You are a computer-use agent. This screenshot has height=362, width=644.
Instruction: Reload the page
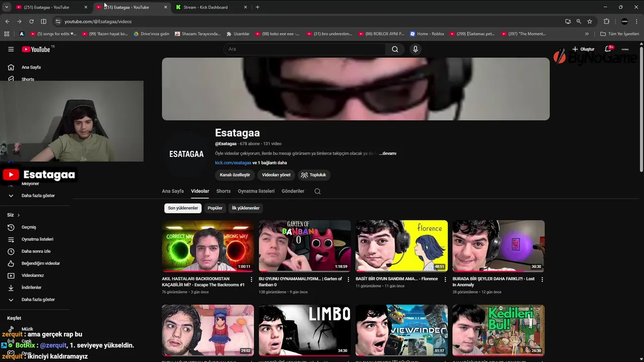(31, 22)
